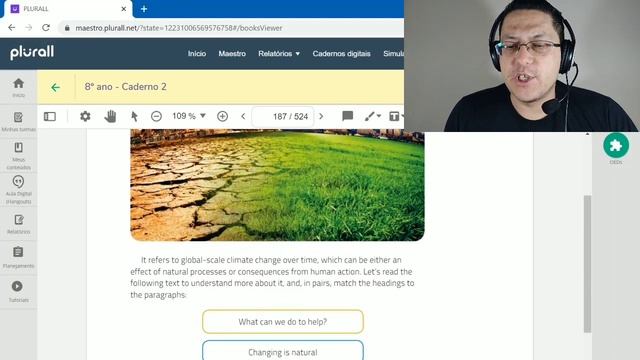Viewport: 640px width, 360px height.
Task: Open viewer settings gear
Action: coord(85,116)
